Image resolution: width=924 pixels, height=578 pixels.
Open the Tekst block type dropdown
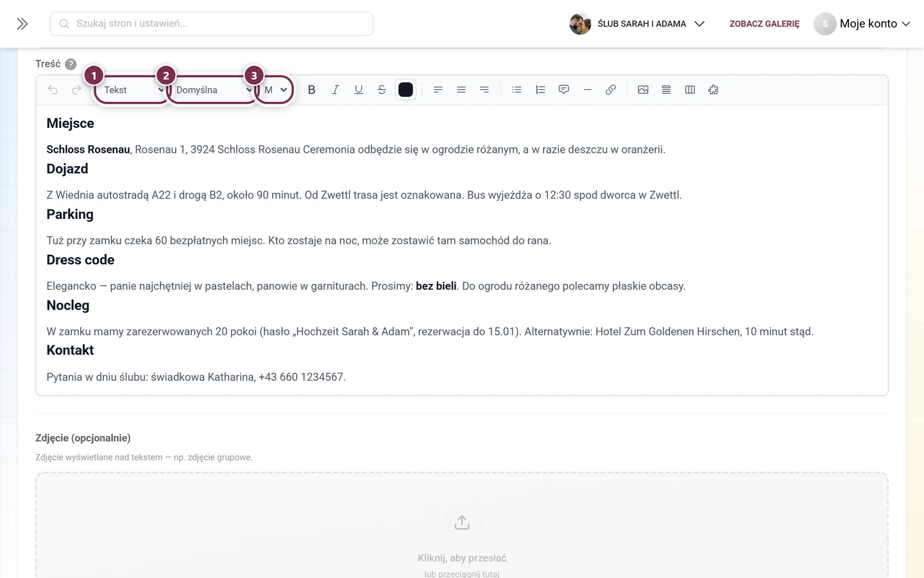coord(132,90)
